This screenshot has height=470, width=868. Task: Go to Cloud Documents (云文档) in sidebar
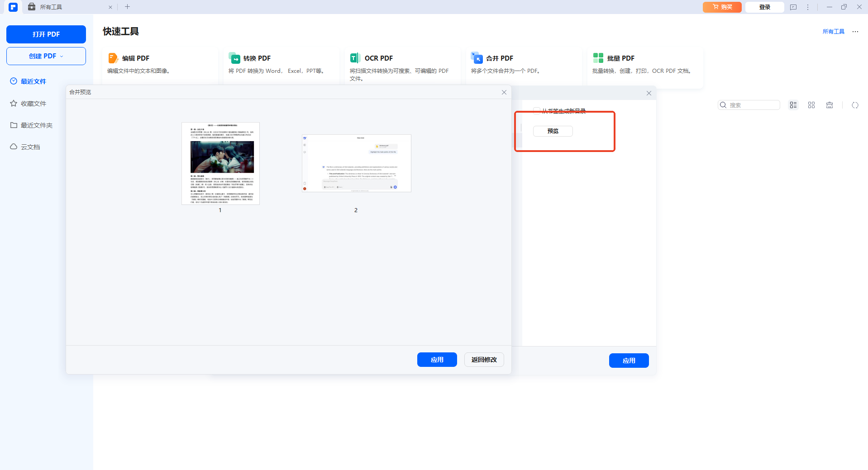point(30,147)
